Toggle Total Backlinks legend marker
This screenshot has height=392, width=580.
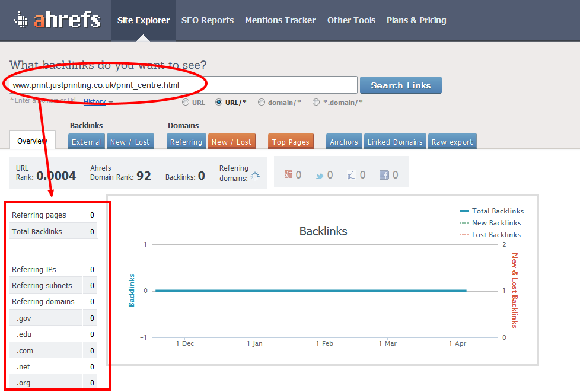[x=464, y=211]
